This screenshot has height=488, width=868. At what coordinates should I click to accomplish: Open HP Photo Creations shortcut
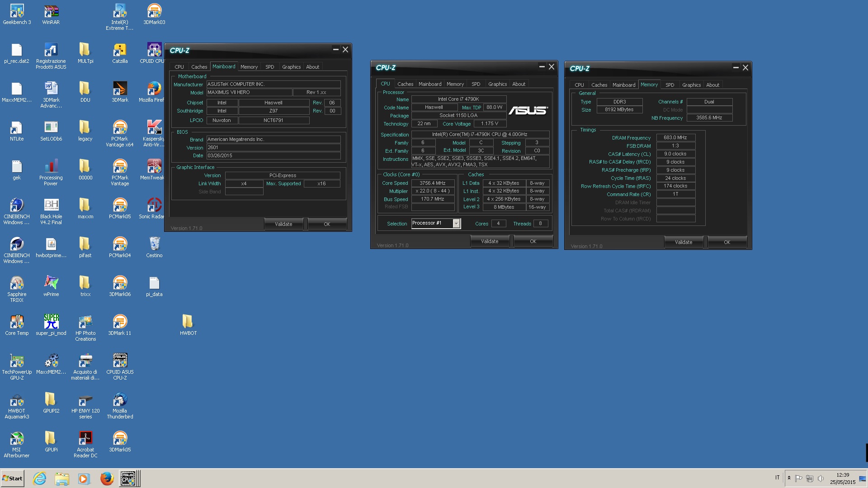click(85, 328)
